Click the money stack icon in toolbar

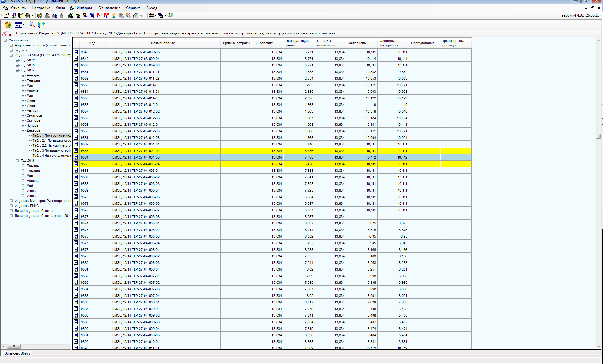click(40, 15)
